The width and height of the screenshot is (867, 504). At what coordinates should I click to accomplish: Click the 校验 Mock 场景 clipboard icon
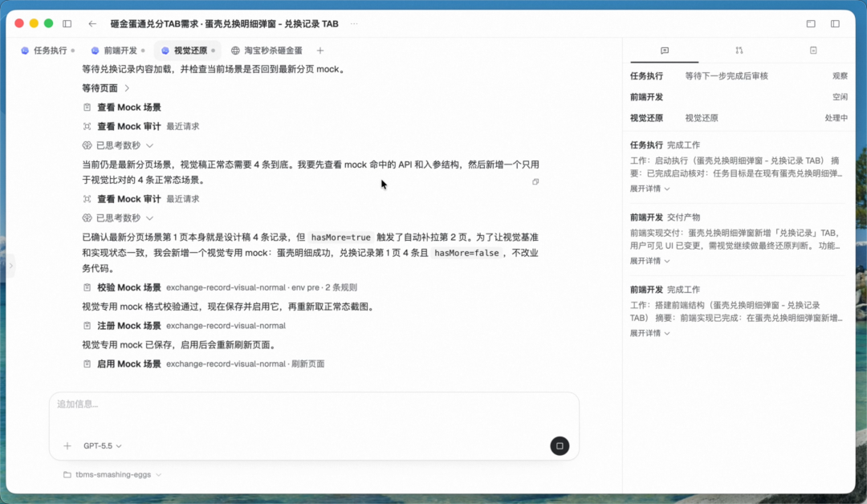point(87,287)
